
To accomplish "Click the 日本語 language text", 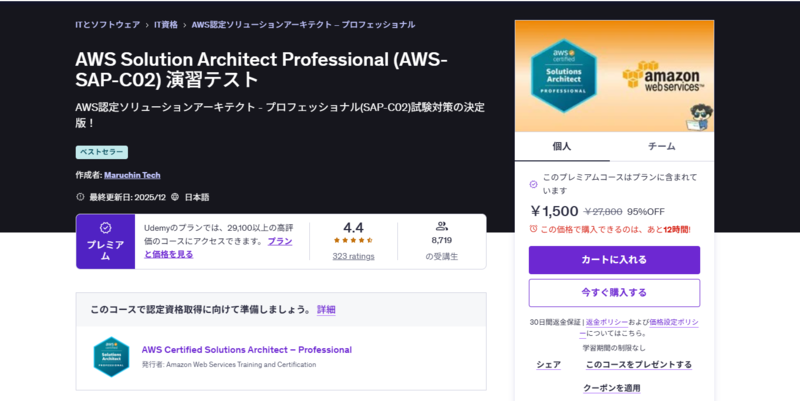I will point(197,197).
